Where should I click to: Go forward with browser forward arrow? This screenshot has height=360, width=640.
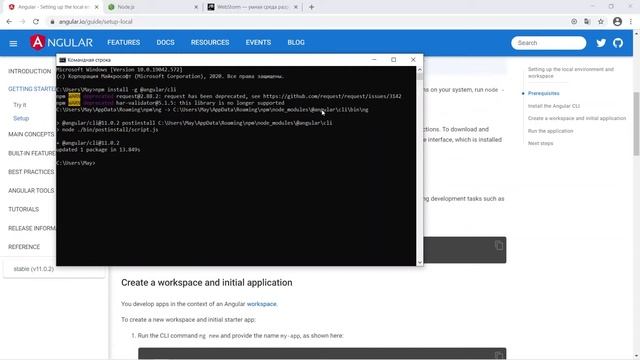(22, 22)
